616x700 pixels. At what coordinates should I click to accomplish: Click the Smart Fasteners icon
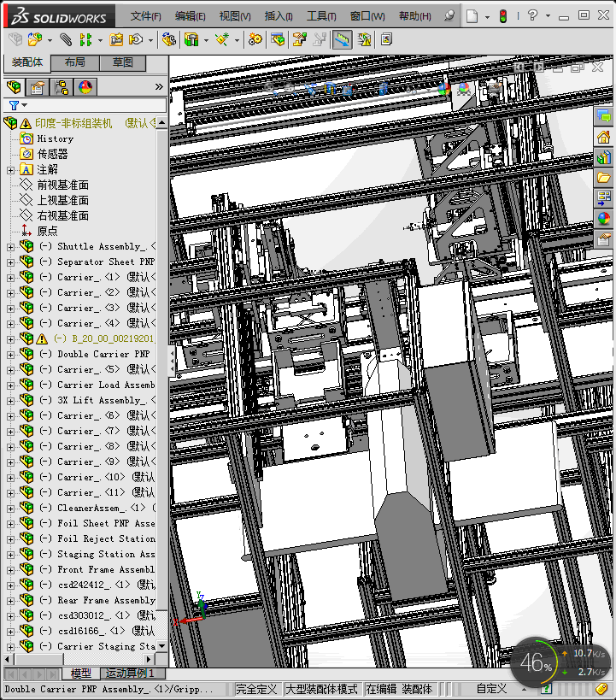(116, 39)
